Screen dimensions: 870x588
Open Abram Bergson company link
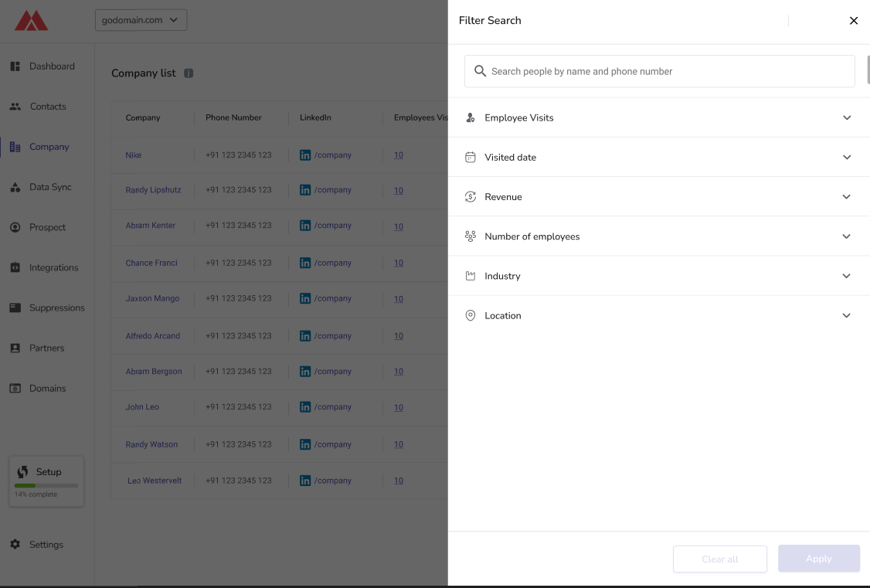click(154, 372)
